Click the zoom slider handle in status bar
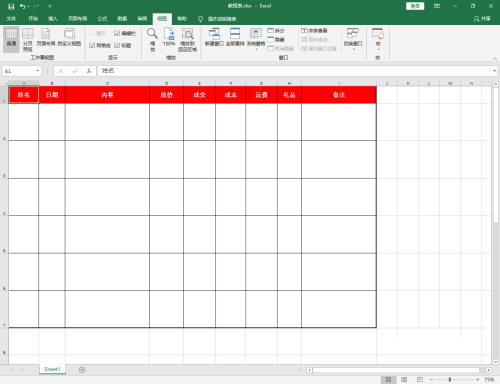Screen dimensions: 500x384 pyautogui.click(x=450, y=380)
